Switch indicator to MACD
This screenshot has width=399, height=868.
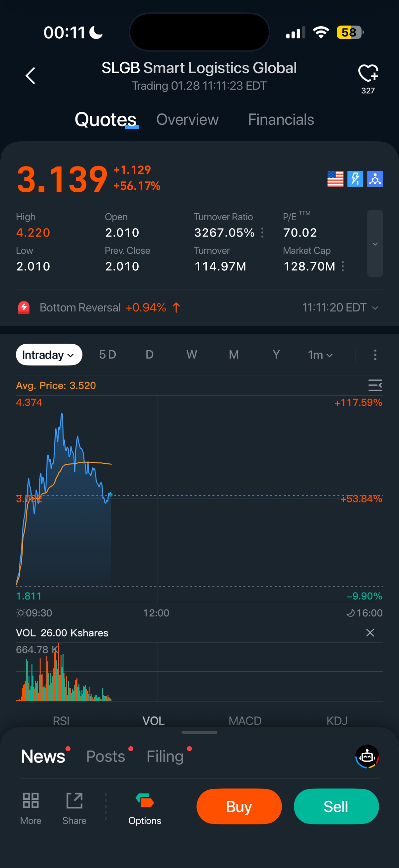tap(245, 721)
